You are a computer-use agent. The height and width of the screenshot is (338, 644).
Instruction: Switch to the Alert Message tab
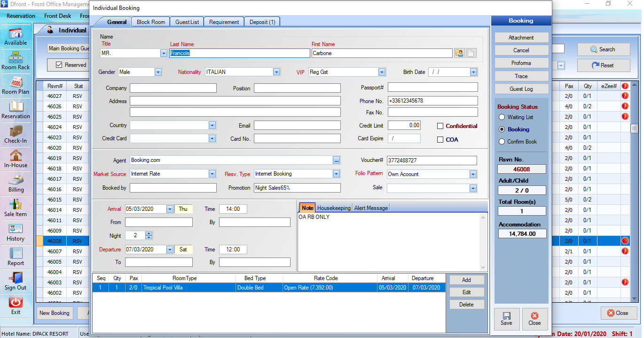click(371, 208)
